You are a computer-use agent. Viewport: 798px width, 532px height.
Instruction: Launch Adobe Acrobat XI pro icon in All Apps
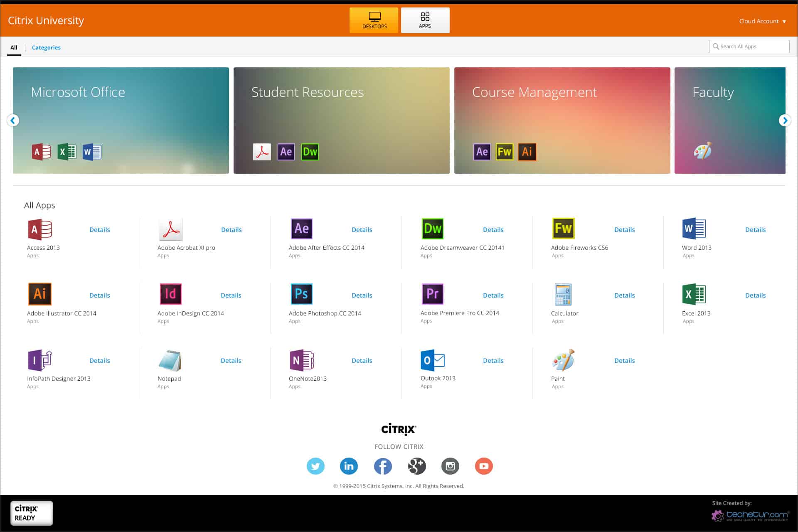tap(171, 229)
